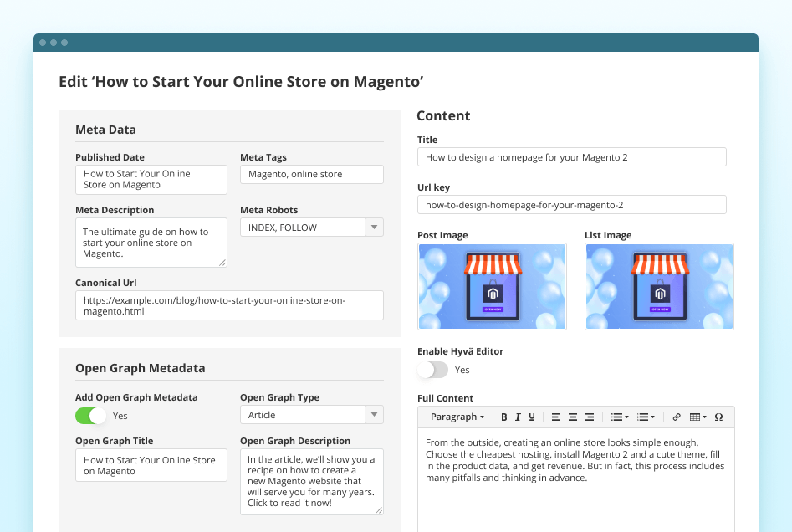792x532 pixels.
Task: Open the Paragraph format dropdown
Action: click(x=457, y=417)
